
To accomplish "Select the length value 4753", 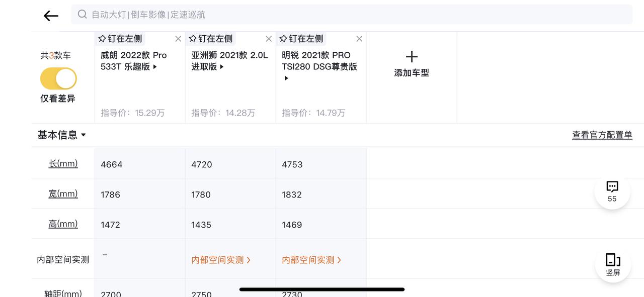I will click(292, 164).
